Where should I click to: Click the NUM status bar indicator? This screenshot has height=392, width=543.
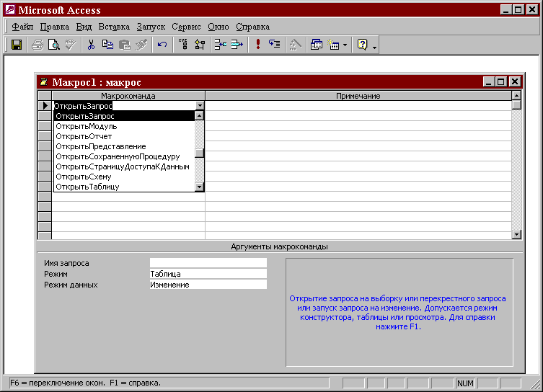[x=465, y=383]
